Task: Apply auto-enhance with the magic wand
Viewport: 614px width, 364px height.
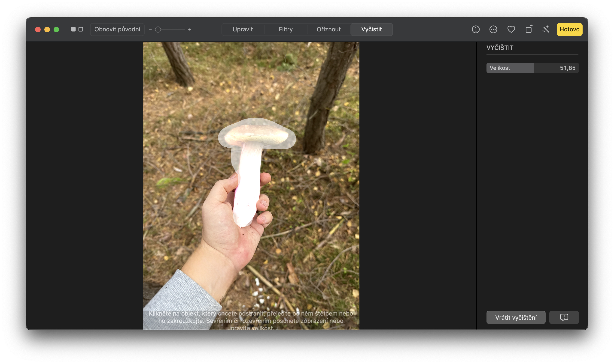Action: click(545, 29)
